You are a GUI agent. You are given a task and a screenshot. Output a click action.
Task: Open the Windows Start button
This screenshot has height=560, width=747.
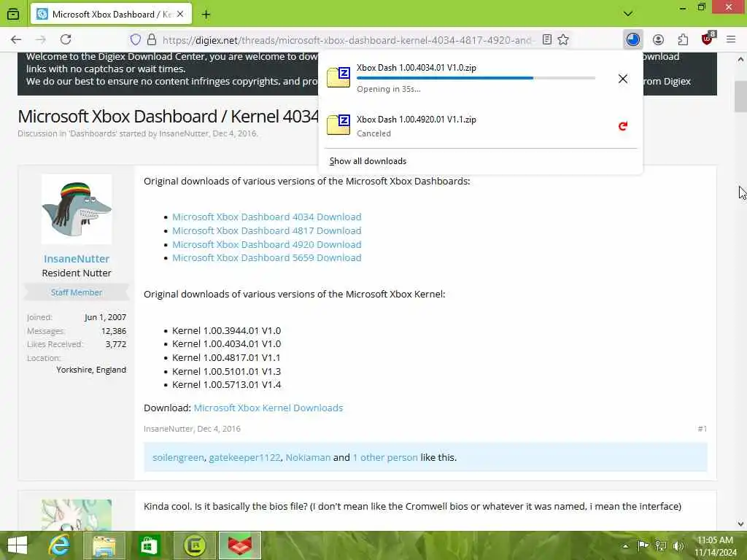click(18, 545)
